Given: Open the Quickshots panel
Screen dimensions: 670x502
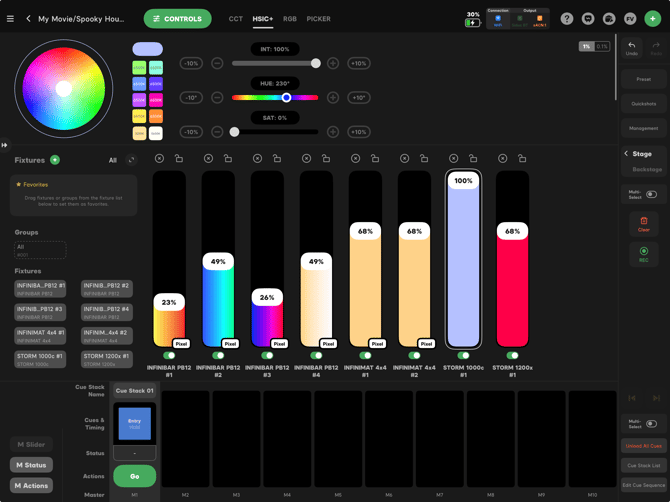Looking at the screenshot, I should pyautogui.click(x=644, y=104).
